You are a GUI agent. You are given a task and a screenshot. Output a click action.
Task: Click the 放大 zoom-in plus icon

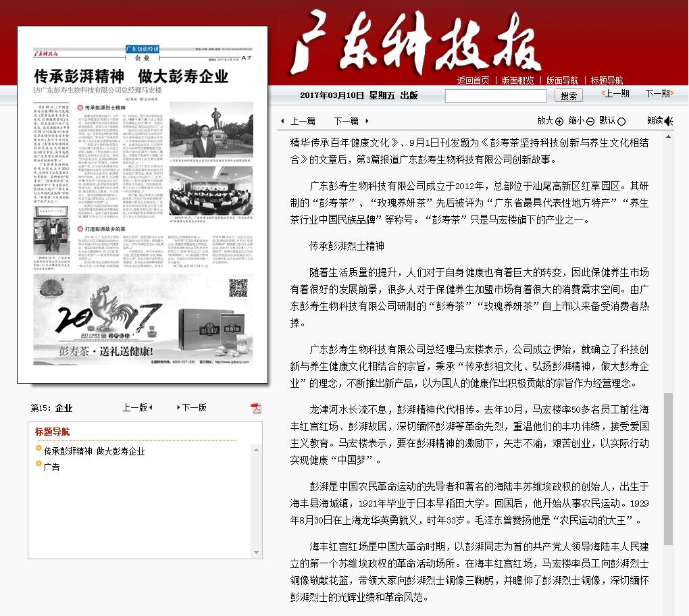click(559, 122)
